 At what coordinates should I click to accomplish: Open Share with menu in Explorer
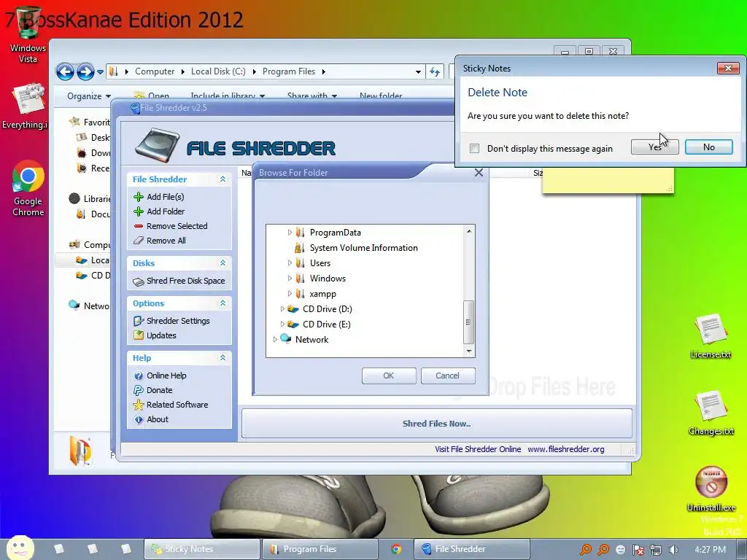point(312,96)
